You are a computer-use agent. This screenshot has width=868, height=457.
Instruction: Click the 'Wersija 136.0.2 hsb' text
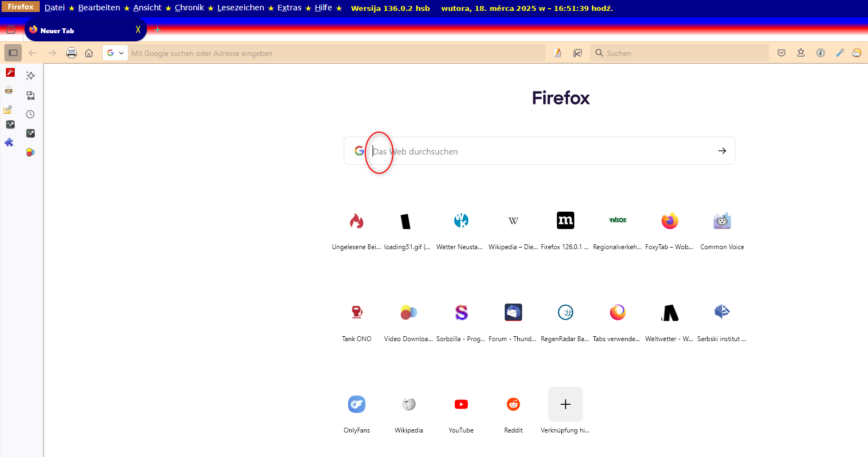[x=390, y=8]
